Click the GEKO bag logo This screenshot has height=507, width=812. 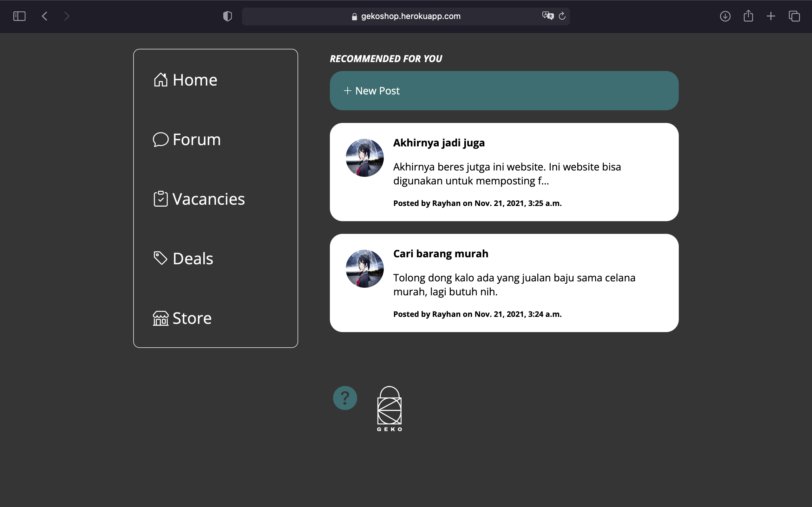click(389, 408)
